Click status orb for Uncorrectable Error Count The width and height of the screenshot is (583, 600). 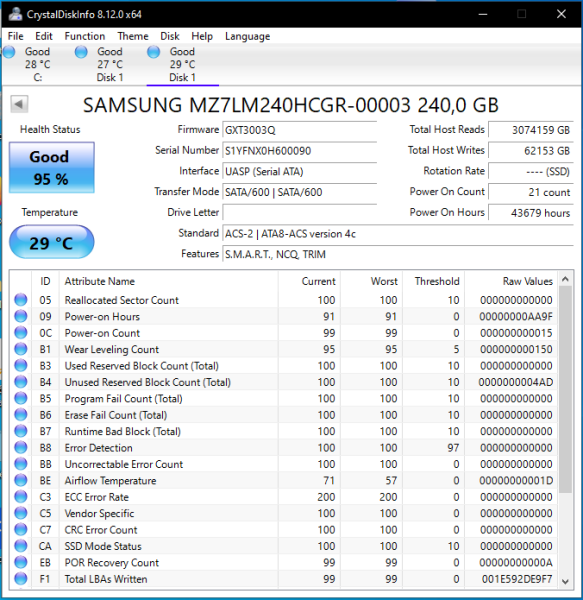21,464
